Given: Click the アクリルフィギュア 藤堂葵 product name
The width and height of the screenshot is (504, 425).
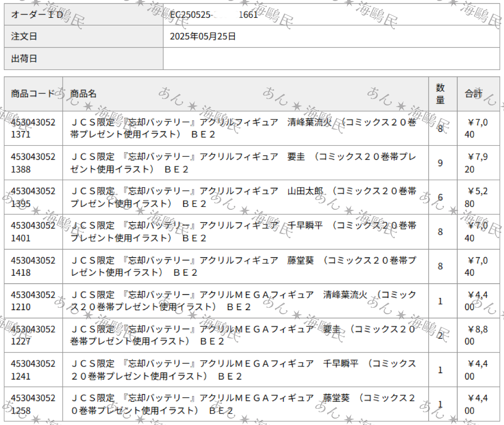Looking at the screenshot, I should click(243, 266).
